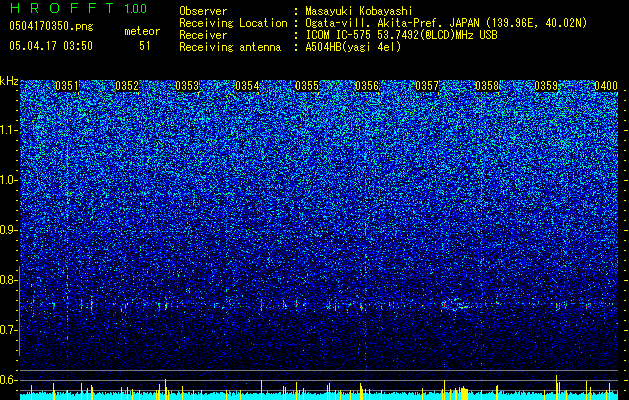Click the Observer label

pos(203,11)
